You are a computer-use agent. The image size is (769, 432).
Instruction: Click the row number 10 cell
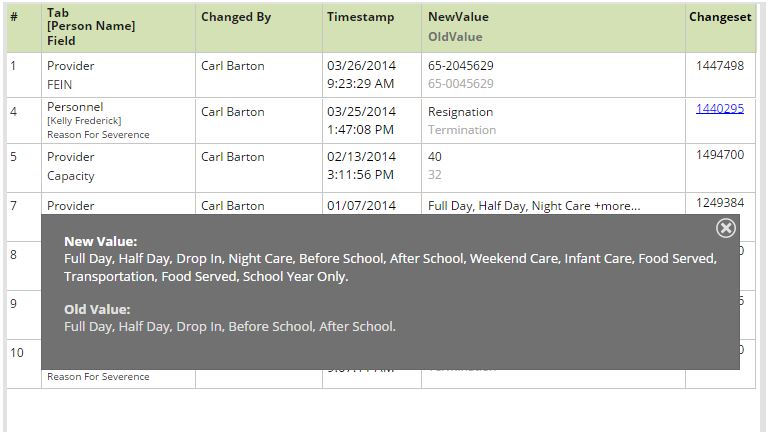(x=24, y=363)
